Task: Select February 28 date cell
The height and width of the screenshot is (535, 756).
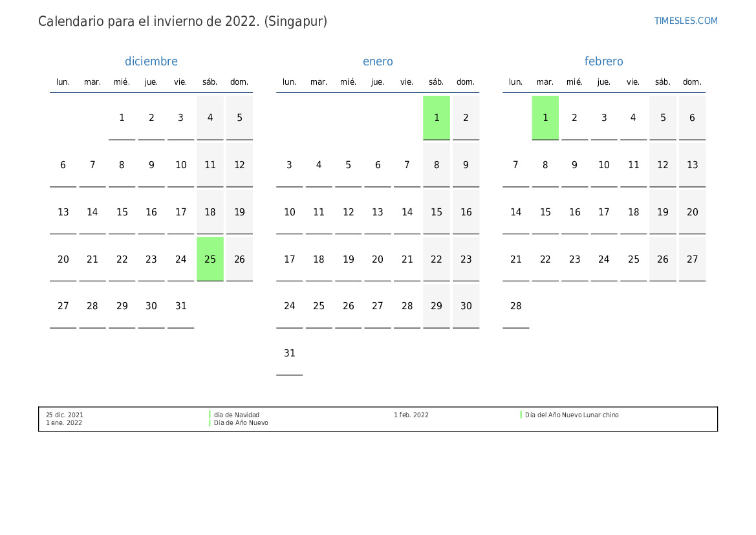Action: [x=516, y=306]
